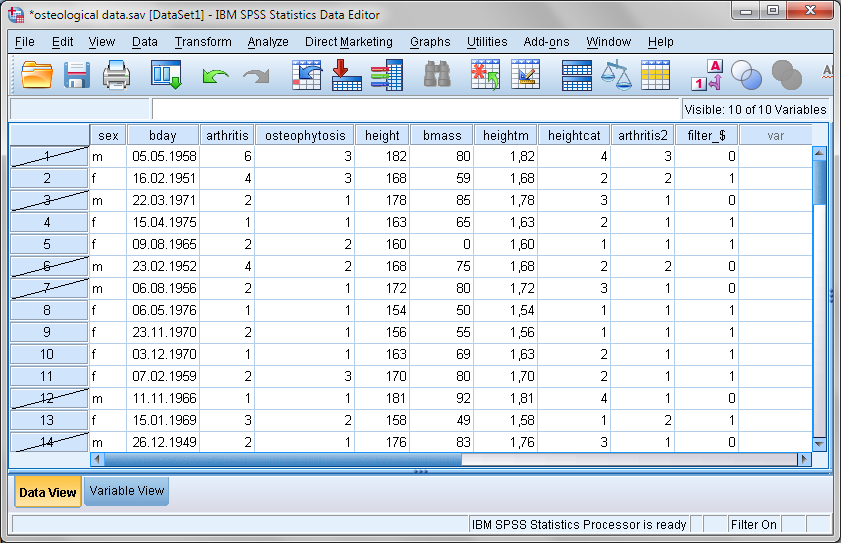Select row 2 header
This screenshot has width=841, height=543.
(x=49, y=178)
